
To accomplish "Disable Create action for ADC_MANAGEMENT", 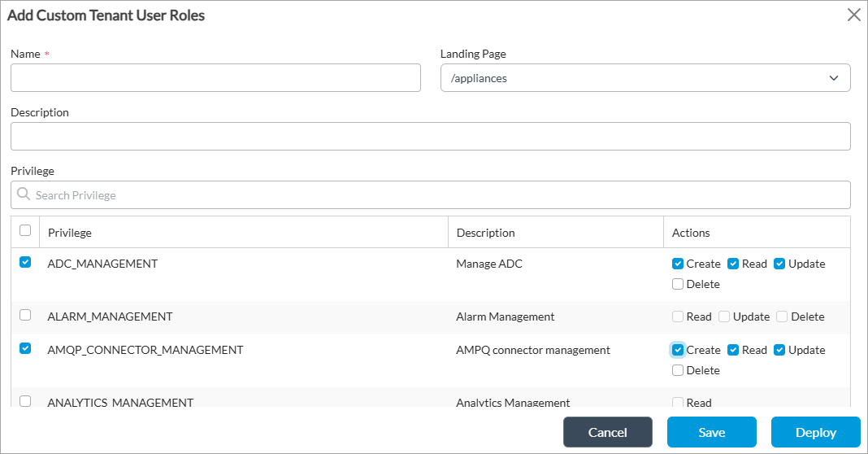I will pyautogui.click(x=678, y=264).
